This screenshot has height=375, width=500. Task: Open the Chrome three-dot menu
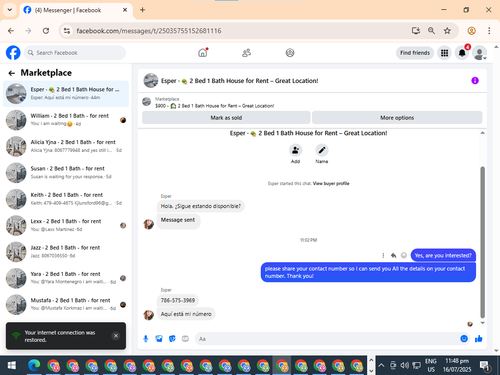click(489, 31)
